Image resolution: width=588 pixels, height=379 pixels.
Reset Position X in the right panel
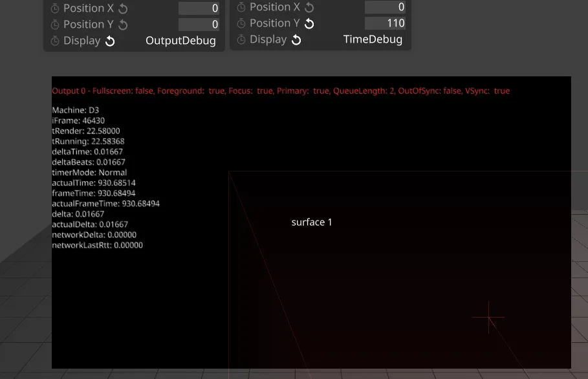pyautogui.click(x=310, y=7)
